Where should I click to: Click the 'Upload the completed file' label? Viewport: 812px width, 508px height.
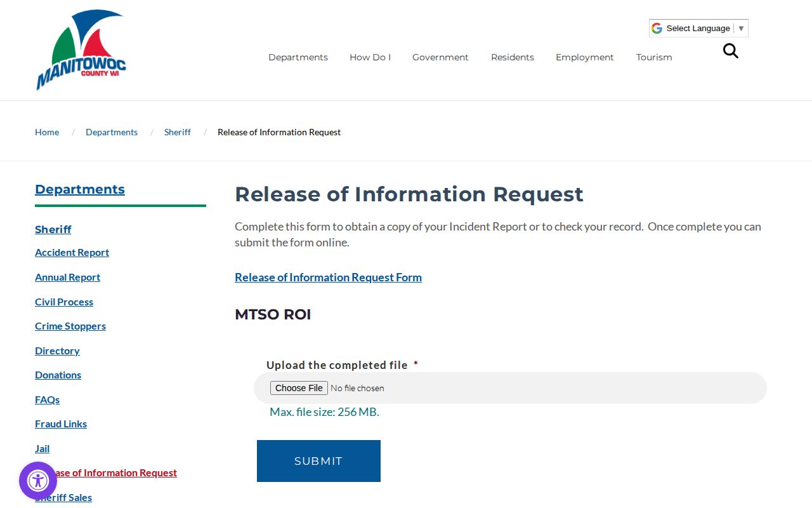[337, 365]
